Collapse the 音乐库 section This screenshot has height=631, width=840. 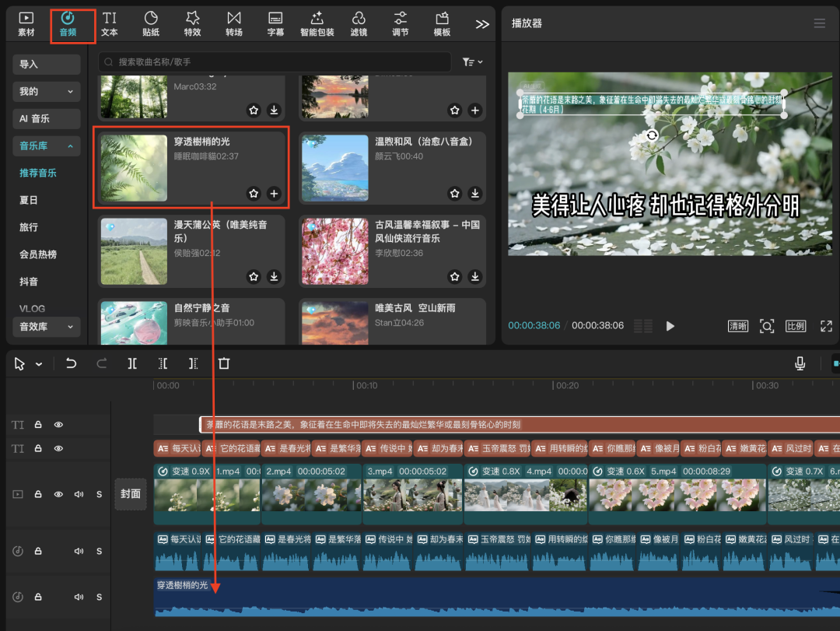point(47,145)
